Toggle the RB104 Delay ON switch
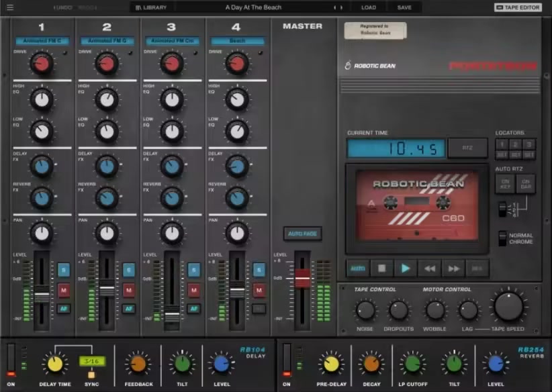The width and height of the screenshot is (552, 392). click(11, 360)
